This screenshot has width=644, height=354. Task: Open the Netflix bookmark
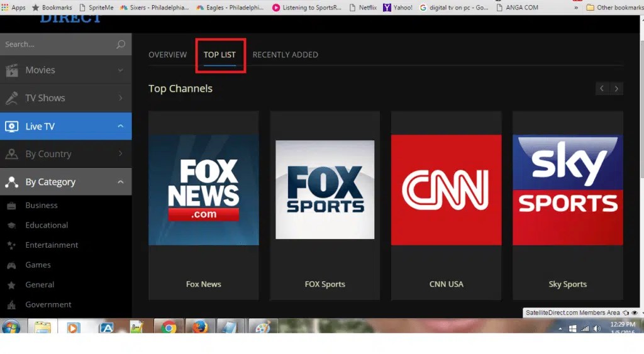coord(363,8)
